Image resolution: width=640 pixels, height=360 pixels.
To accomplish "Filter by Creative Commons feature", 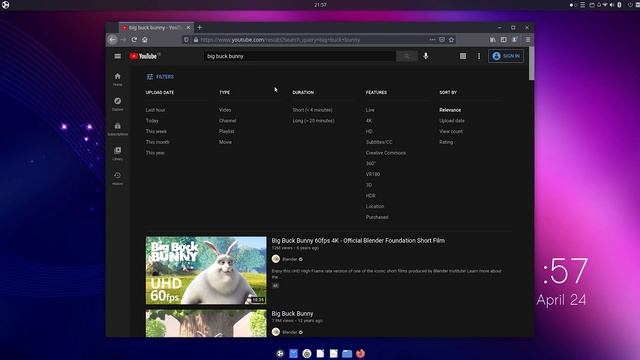I will pyautogui.click(x=386, y=153).
